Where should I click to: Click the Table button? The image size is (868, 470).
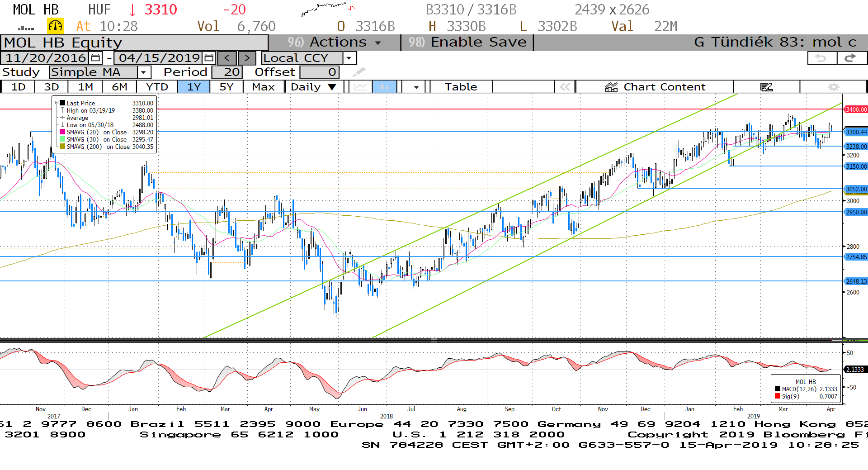[x=461, y=87]
